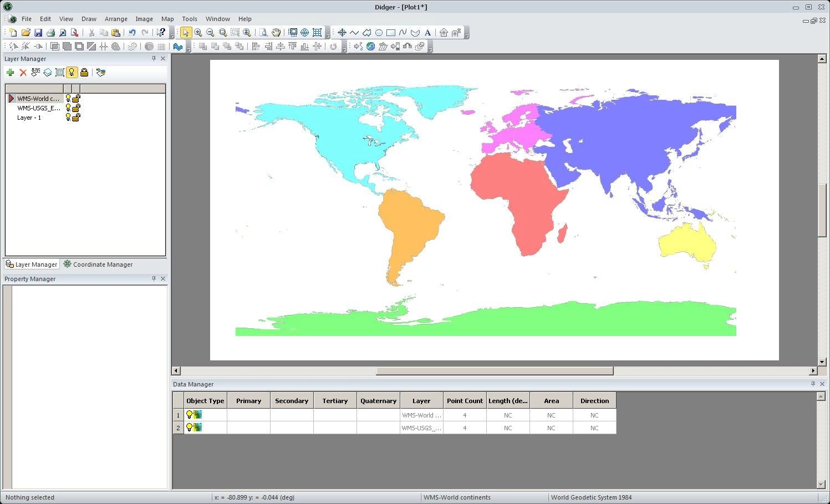Toggle the lock for Layer - 1
Screen dimensions: 830x504
point(77,117)
